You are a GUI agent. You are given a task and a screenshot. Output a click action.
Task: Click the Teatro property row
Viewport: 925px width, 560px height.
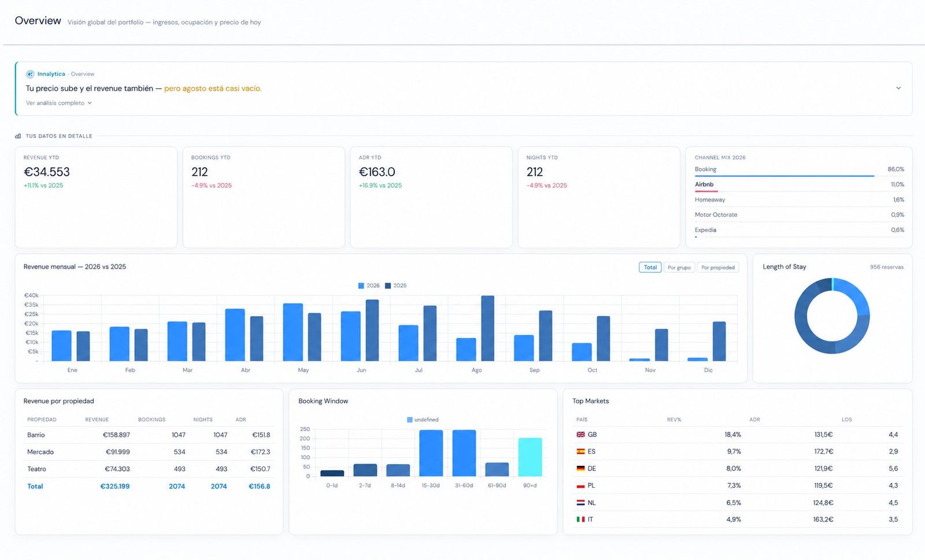149,469
